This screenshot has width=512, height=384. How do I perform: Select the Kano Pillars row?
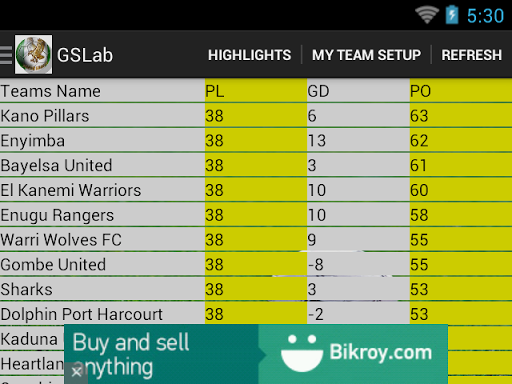tap(256, 116)
